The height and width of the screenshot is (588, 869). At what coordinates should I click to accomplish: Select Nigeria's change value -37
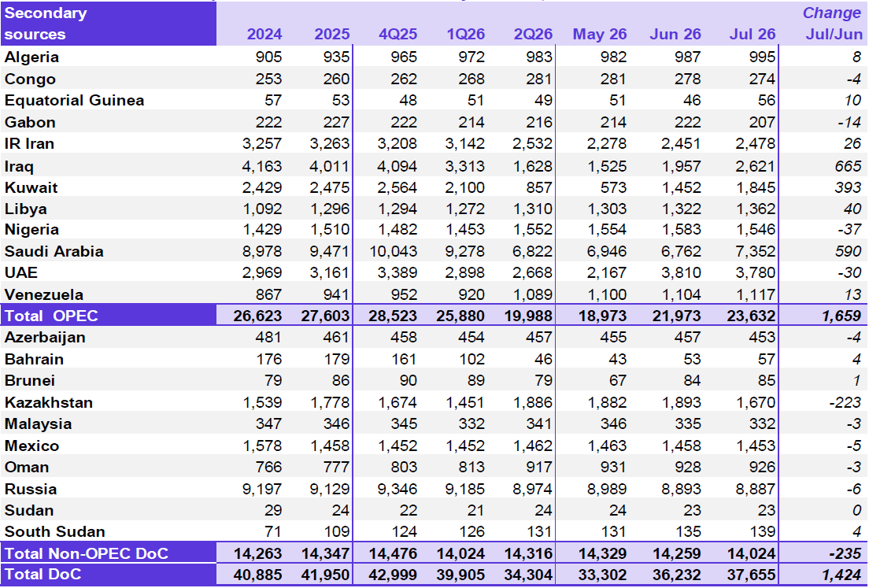(x=849, y=229)
